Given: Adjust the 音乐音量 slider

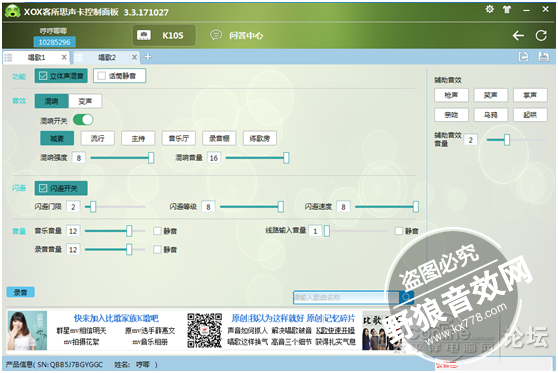Looking at the screenshot, I should pyautogui.click(x=129, y=231).
